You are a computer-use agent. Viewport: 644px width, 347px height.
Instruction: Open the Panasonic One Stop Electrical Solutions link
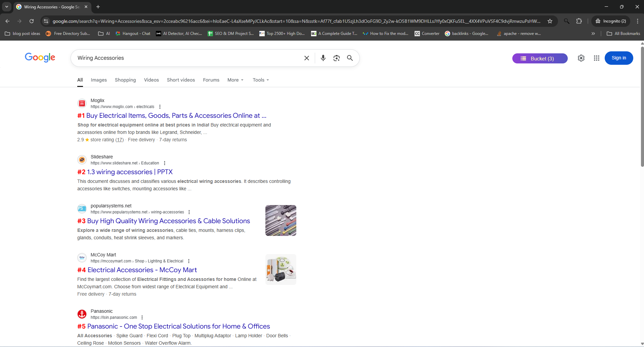pos(178,326)
